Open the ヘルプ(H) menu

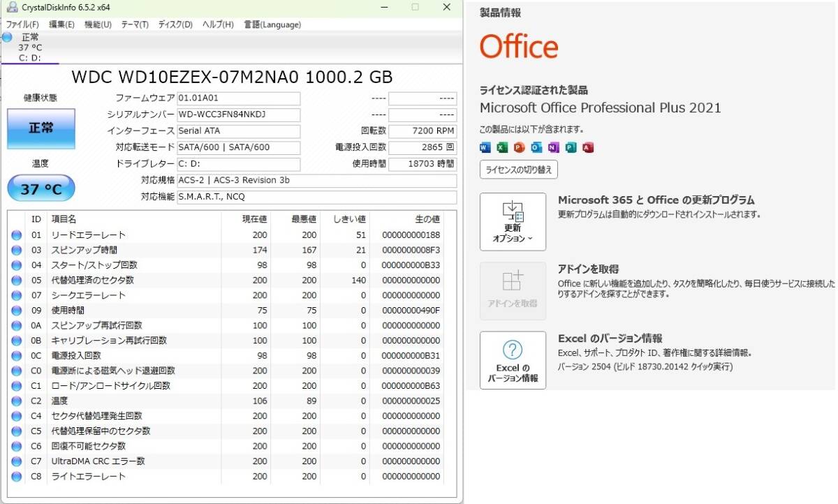click(x=218, y=24)
